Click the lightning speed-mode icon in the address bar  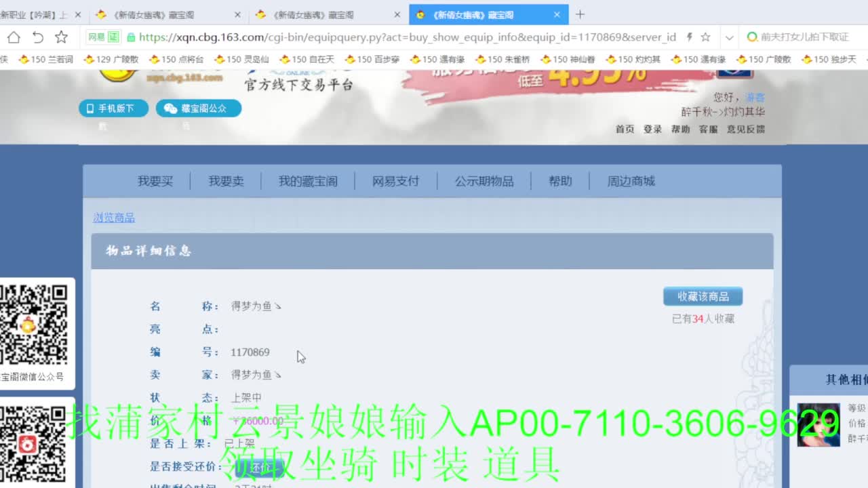coord(690,37)
